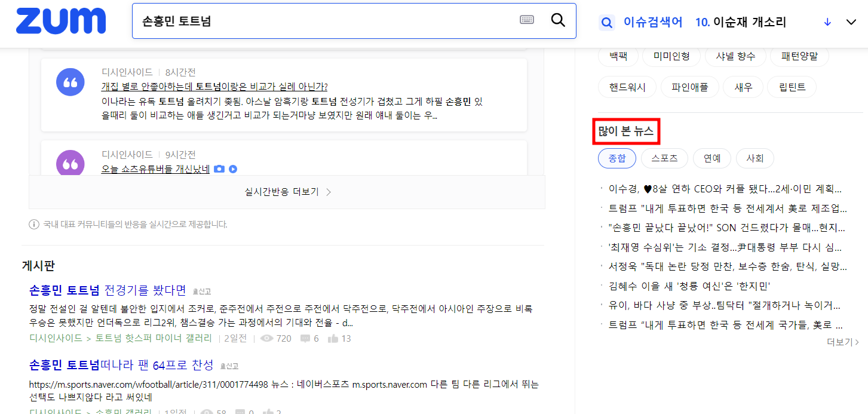Screen dimensions: 868x414
Task: Click snippet text 정말 전설인 걸 알텐데
Action: click(281, 316)
